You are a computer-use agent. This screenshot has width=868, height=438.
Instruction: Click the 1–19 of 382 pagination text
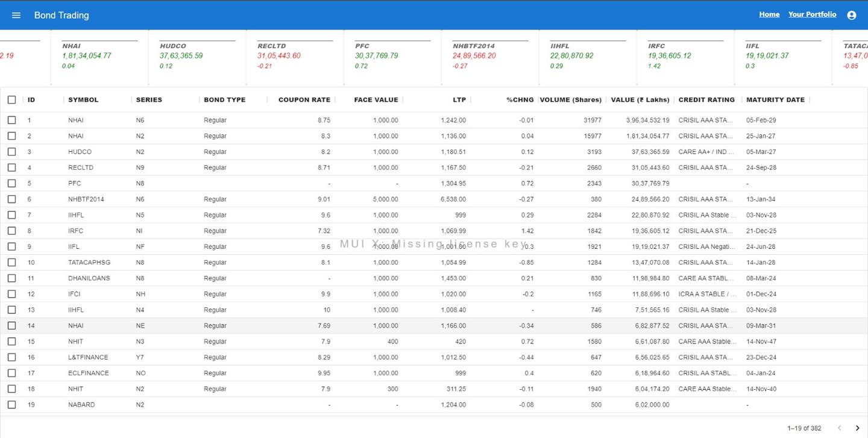(x=804, y=428)
